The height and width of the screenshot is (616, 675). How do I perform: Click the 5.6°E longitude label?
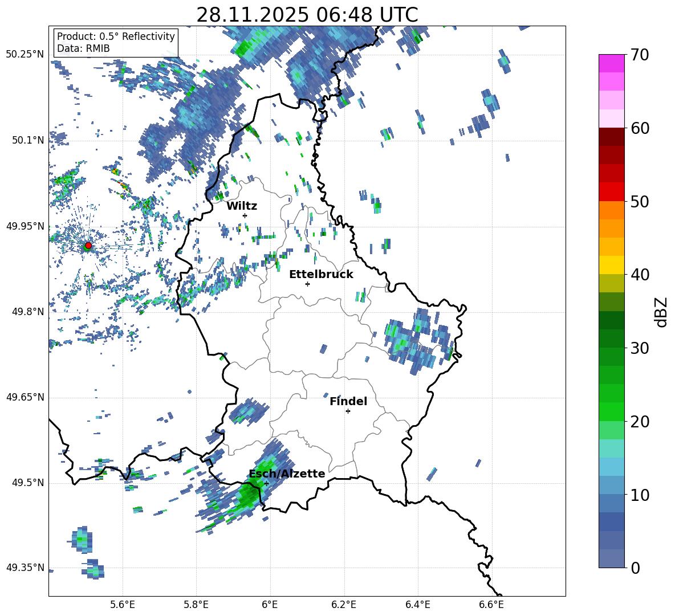click(123, 605)
